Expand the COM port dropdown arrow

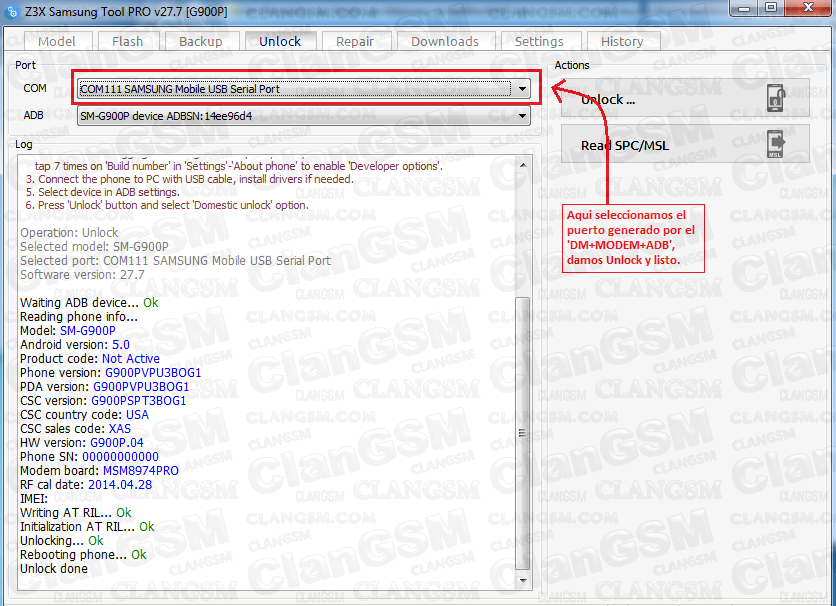tap(522, 88)
